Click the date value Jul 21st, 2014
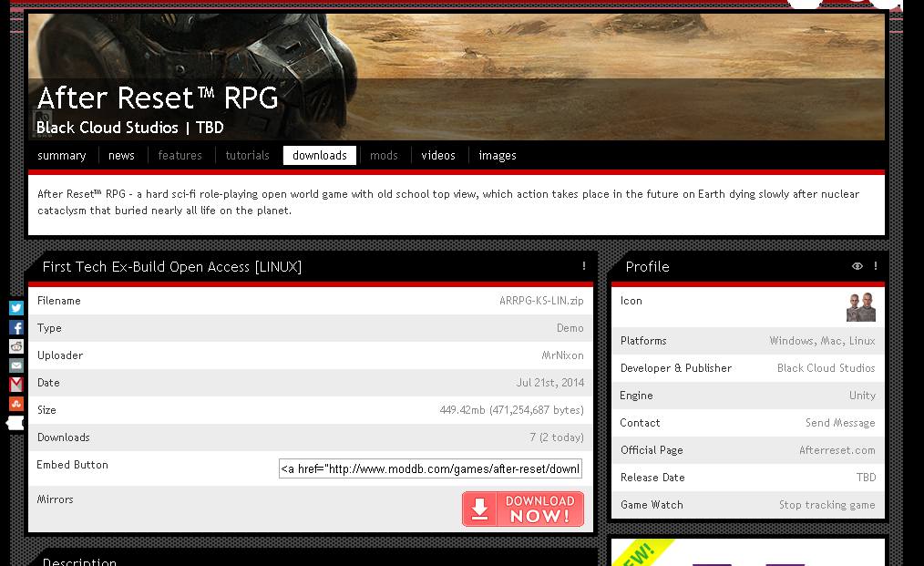 coord(550,383)
